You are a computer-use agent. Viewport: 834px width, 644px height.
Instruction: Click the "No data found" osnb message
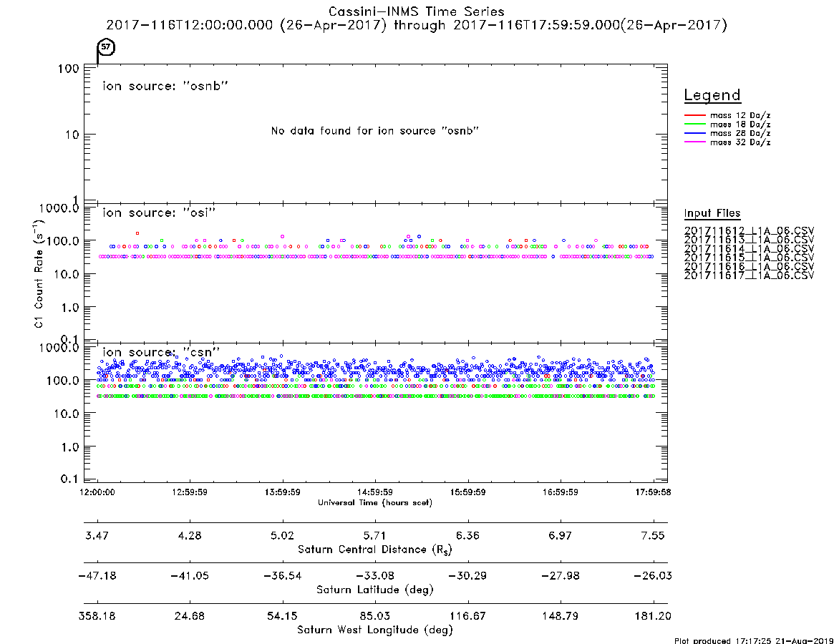point(375,131)
